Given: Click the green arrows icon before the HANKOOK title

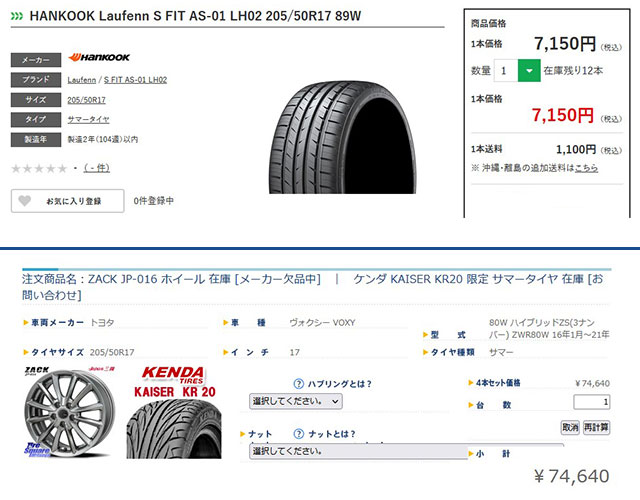Looking at the screenshot, I should (17, 16).
